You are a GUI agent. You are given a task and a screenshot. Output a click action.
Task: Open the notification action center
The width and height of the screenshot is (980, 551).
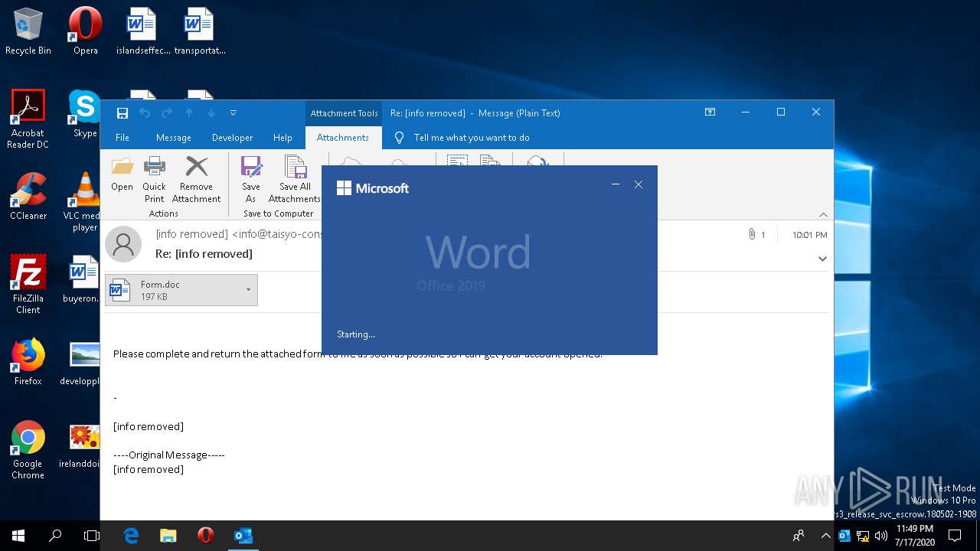[955, 536]
